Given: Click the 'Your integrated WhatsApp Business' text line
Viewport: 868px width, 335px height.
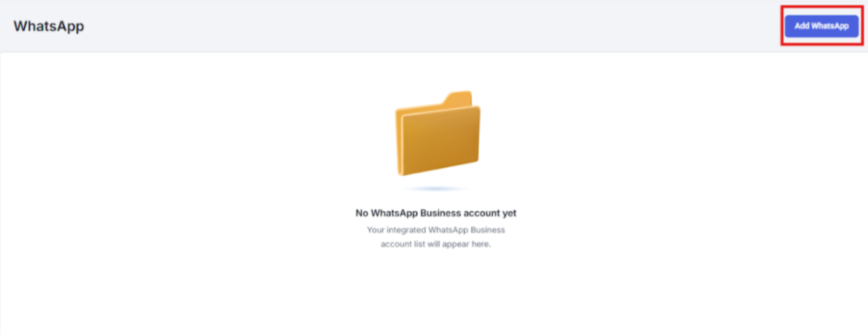Looking at the screenshot, I should (436, 230).
